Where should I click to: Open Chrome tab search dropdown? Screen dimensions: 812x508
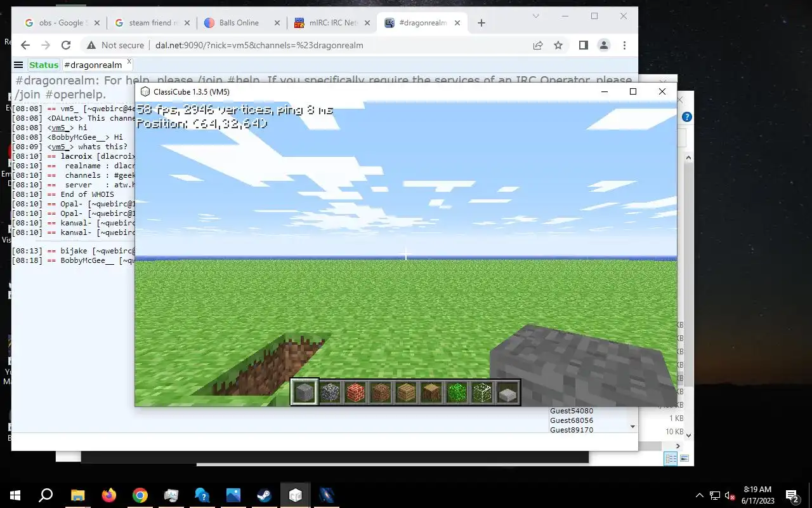click(536, 16)
